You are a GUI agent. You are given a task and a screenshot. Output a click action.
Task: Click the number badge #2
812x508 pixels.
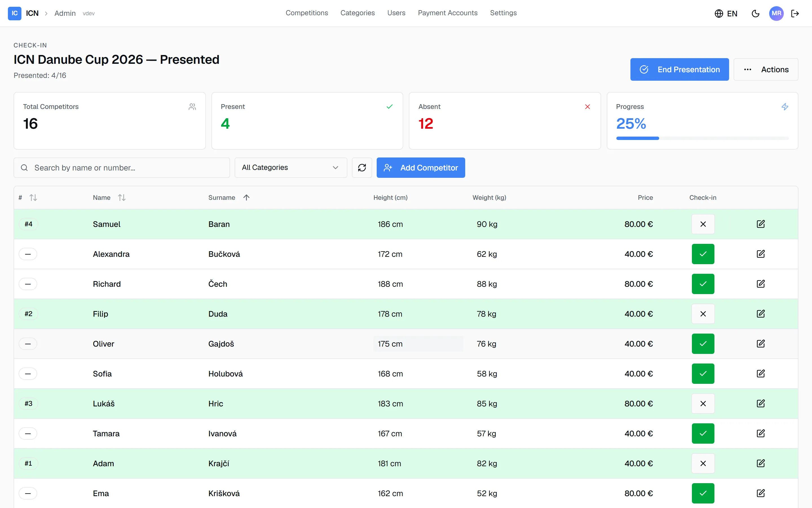pyautogui.click(x=28, y=314)
